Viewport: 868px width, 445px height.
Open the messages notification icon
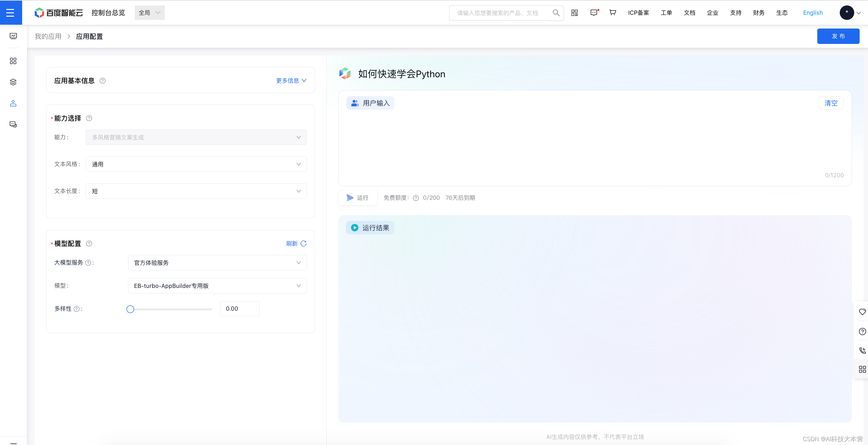point(594,13)
